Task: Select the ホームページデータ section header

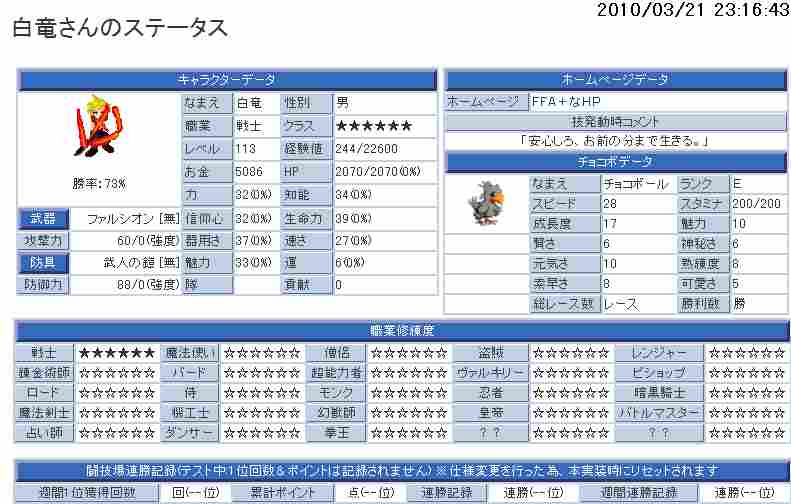Action: pyautogui.click(x=615, y=80)
